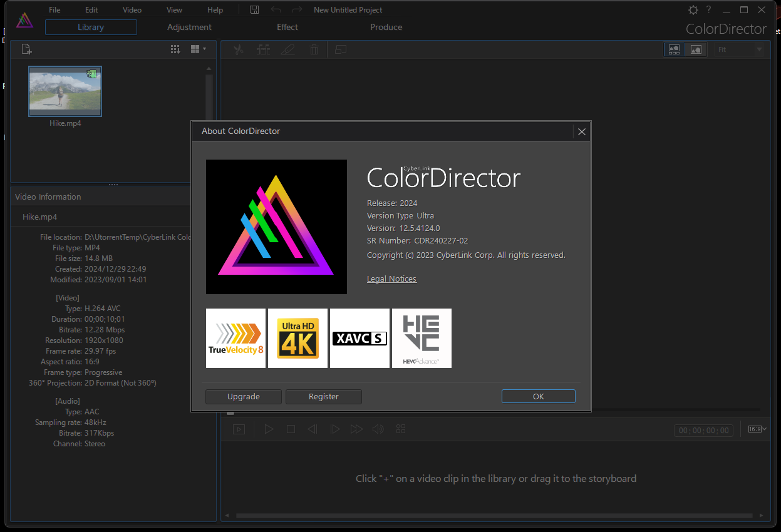781x532 pixels.
Task: Open preferences via the gear icon
Action: point(693,10)
